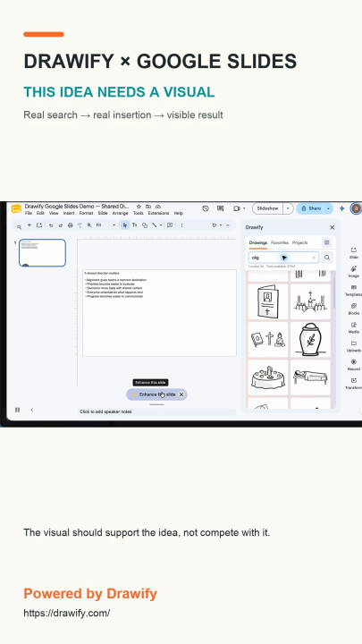The width and height of the screenshot is (362, 644).
Task: Open the Extensions menu
Action: 158,213
